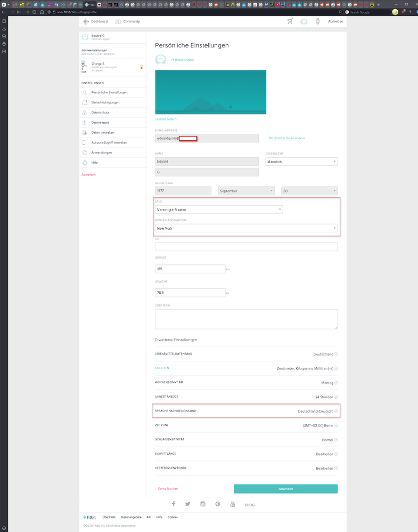Viewport: 418px width, 532px height.
Task: Open the shopping cart icon in header
Action: [290, 21]
